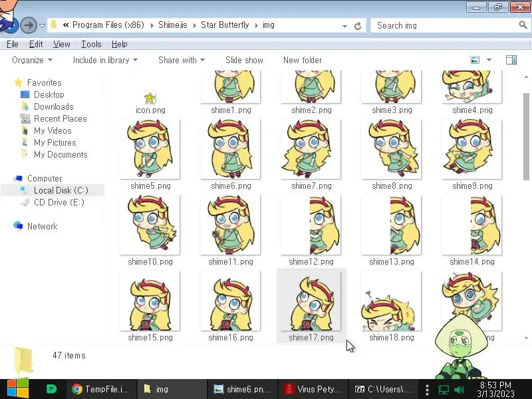Screen dimensions: 532x399
Task: Switch to Virus Petya taskbar item
Action: [313, 389]
